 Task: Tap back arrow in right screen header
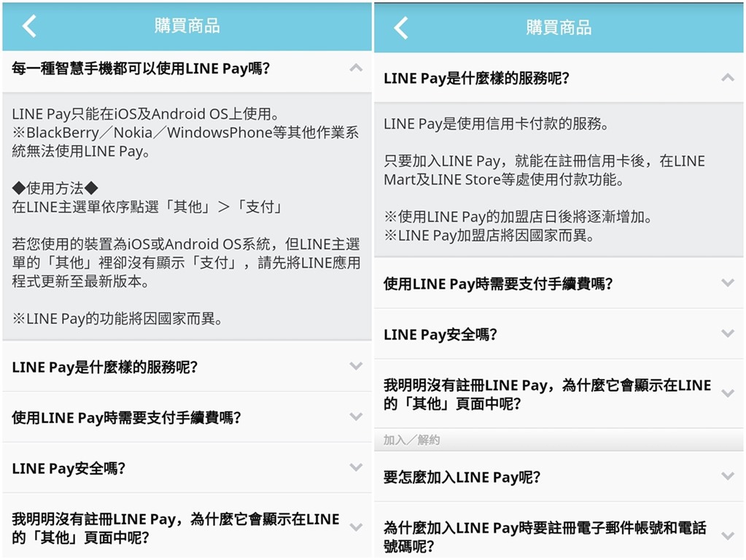(401, 28)
